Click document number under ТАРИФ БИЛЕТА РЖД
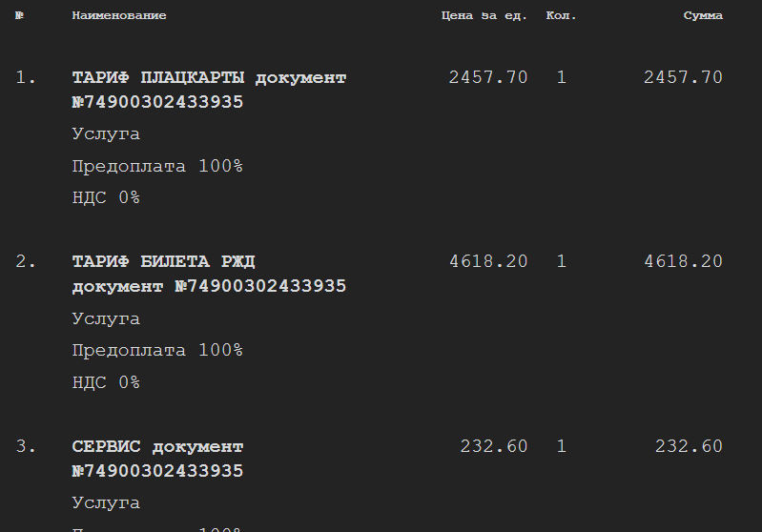 point(260,286)
